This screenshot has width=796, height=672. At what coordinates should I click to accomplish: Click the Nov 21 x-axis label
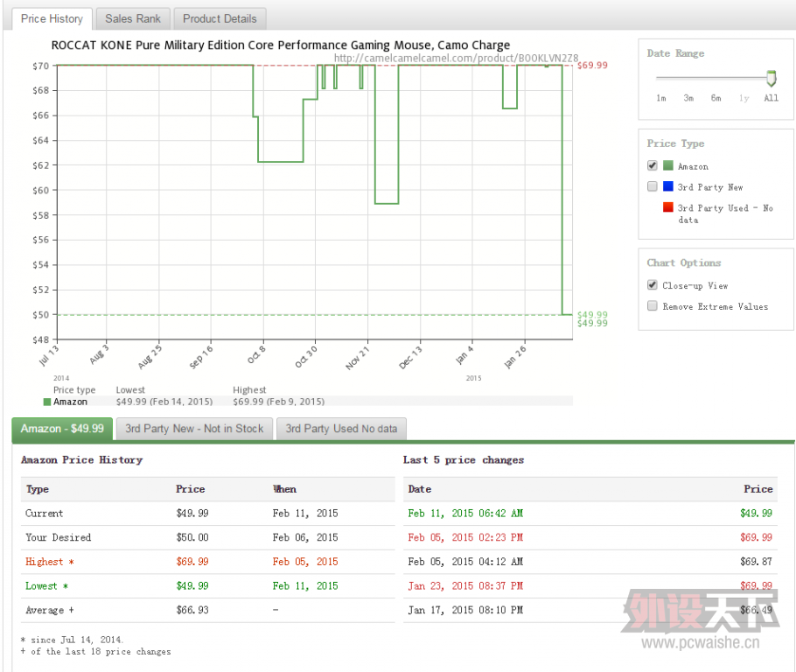coord(358,359)
